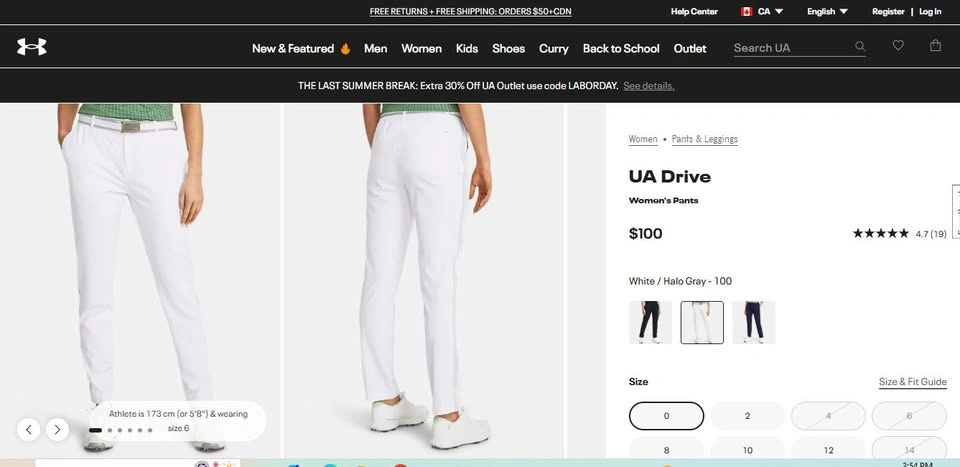This screenshot has height=467, width=960.
Task: Open the Under Armour logo homepage
Action: point(32,47)
